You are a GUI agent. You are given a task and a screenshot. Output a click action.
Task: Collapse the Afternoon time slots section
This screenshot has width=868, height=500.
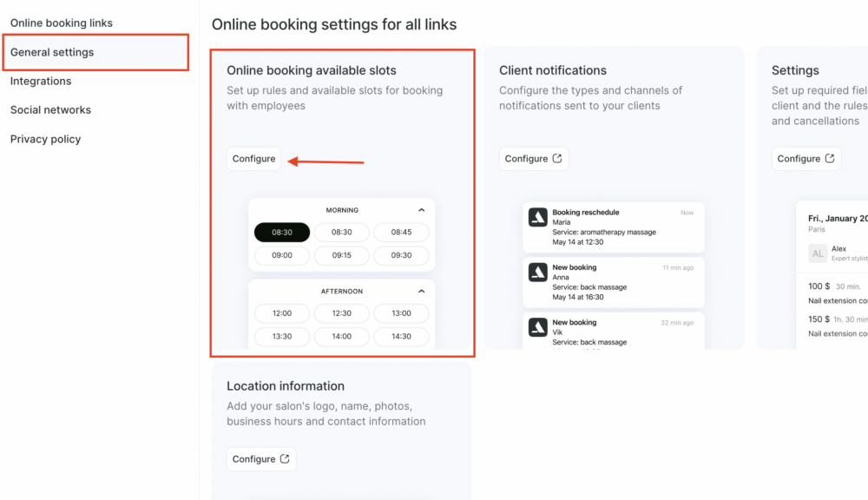421,292
